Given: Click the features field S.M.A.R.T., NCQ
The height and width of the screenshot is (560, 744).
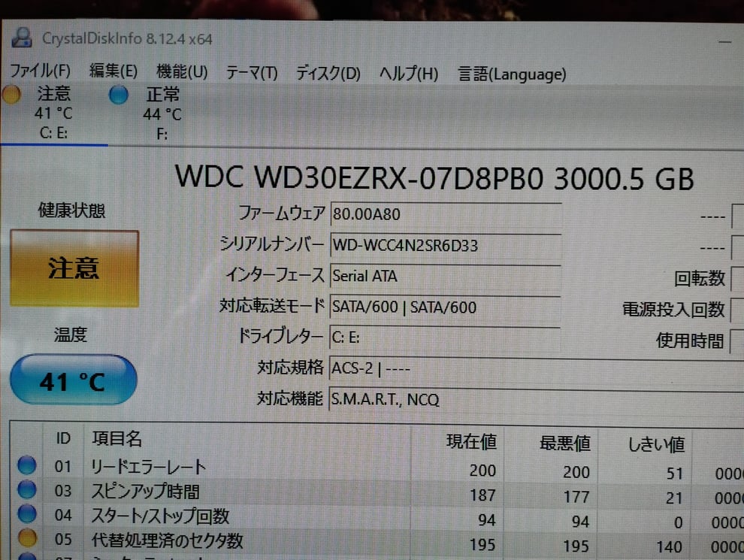Looking at the screenshot, I should (536, 400).
